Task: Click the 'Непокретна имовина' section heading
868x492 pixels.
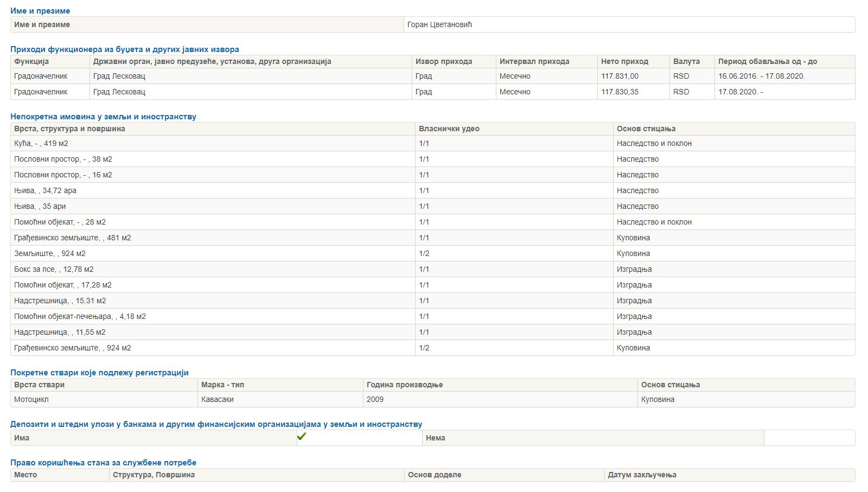Action: (103, 117)
